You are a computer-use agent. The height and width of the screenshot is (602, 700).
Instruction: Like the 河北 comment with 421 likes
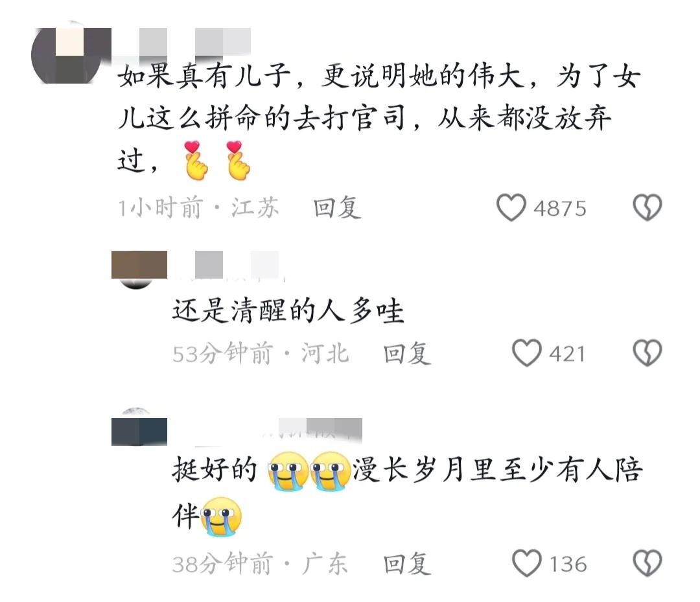(x=527, y=353)
